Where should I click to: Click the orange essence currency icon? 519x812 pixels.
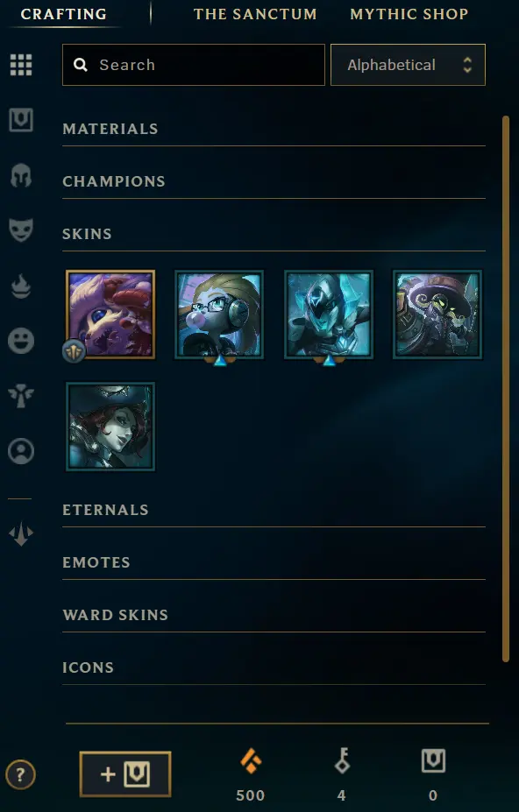(251, 761)
